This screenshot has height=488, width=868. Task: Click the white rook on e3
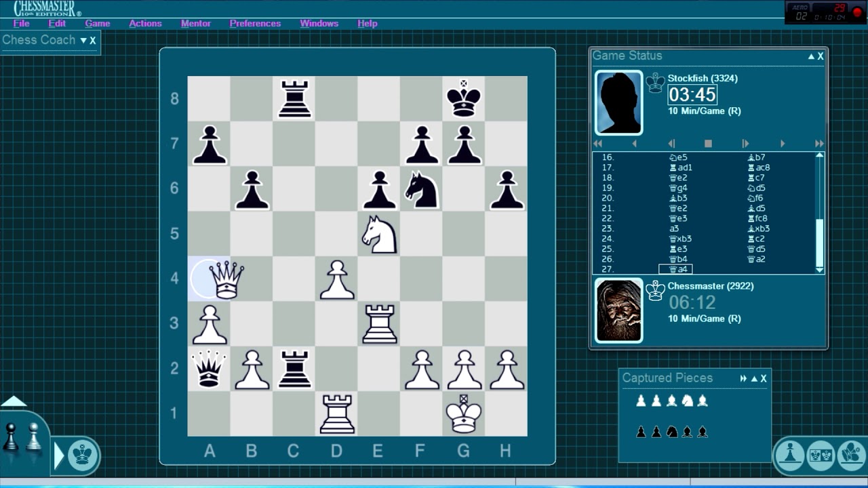pos(379,324)
